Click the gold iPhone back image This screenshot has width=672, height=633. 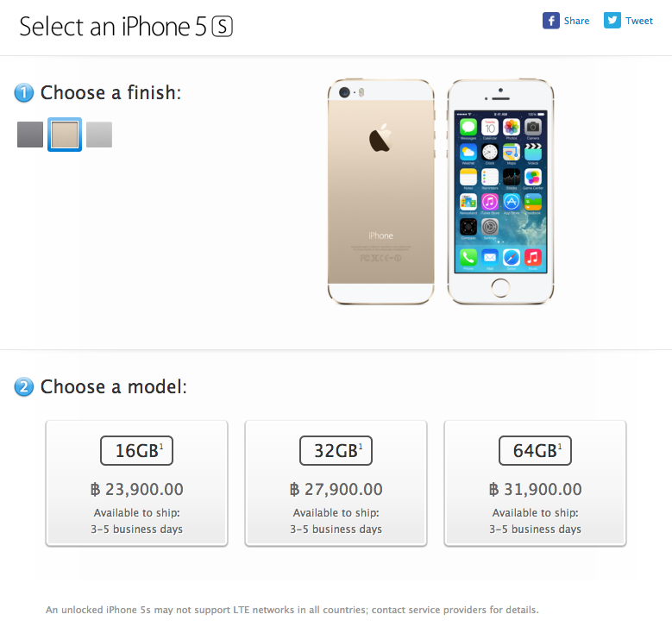tap(381, 191)
